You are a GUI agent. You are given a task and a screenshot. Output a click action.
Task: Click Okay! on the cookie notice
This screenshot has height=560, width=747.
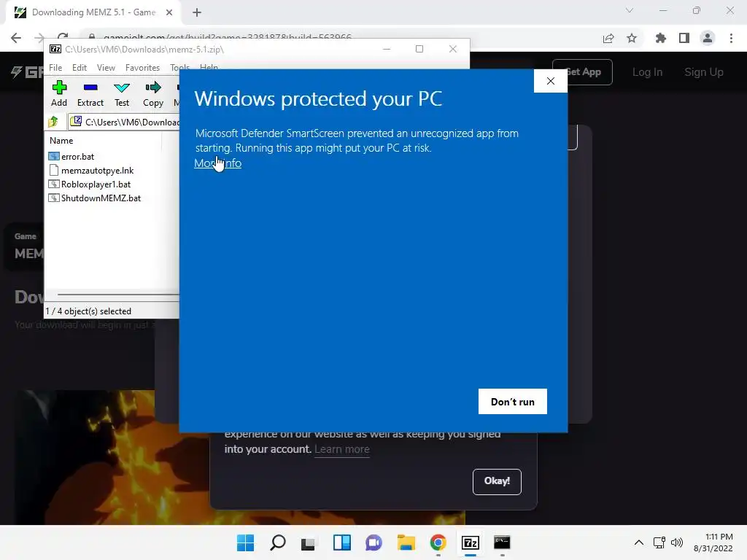497,481
